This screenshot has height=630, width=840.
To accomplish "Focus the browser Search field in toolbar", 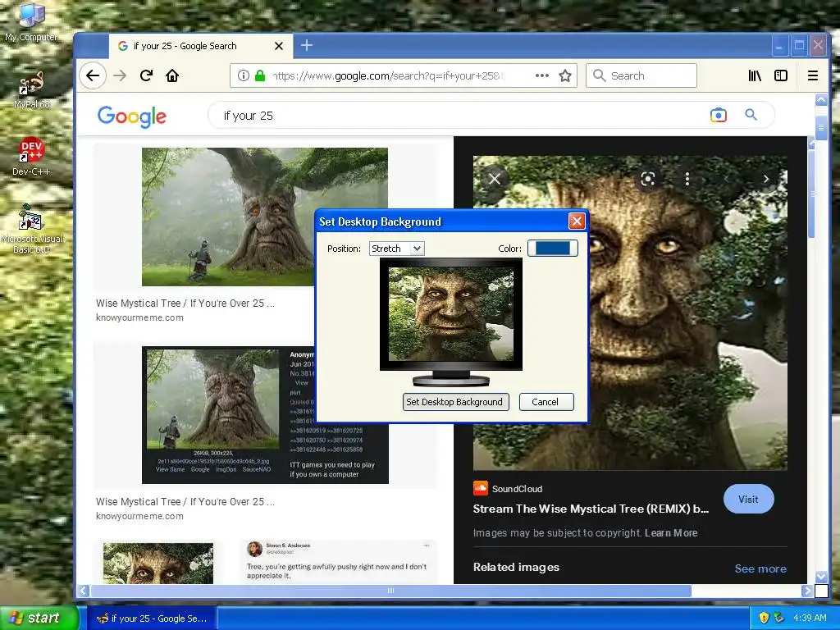I will (x=641, y=75).
